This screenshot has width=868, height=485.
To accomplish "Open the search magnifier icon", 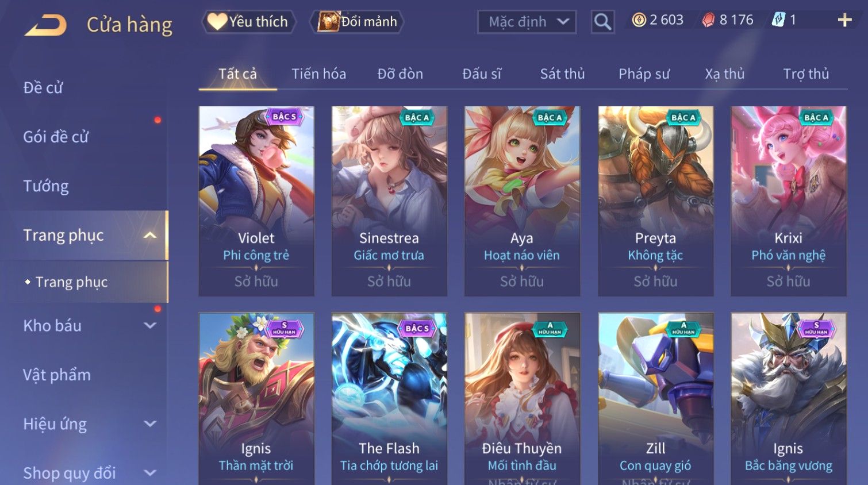I will point(602,22).
